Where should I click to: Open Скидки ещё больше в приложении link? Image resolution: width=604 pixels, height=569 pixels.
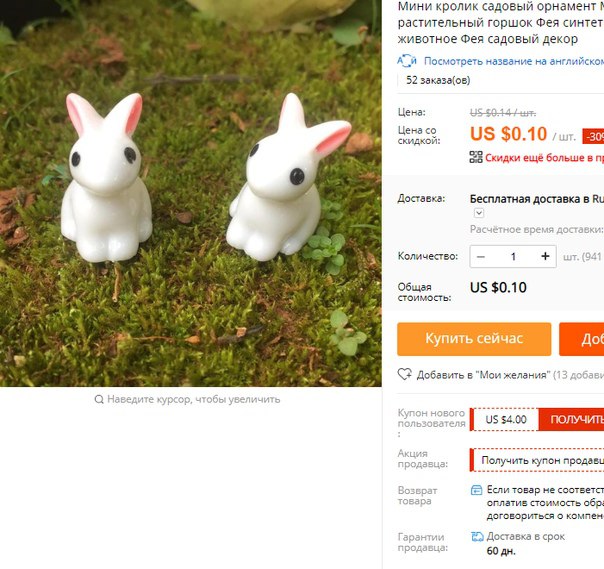pos(544,158)
